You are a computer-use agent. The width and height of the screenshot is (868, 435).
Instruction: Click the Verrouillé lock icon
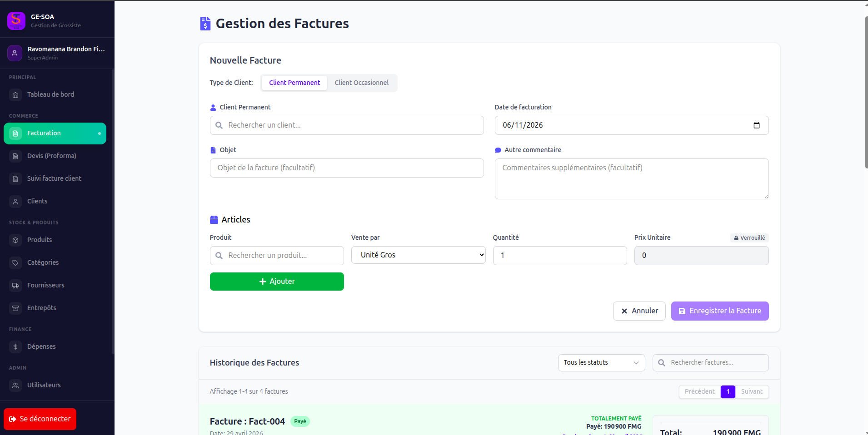[x=736, y=238]
